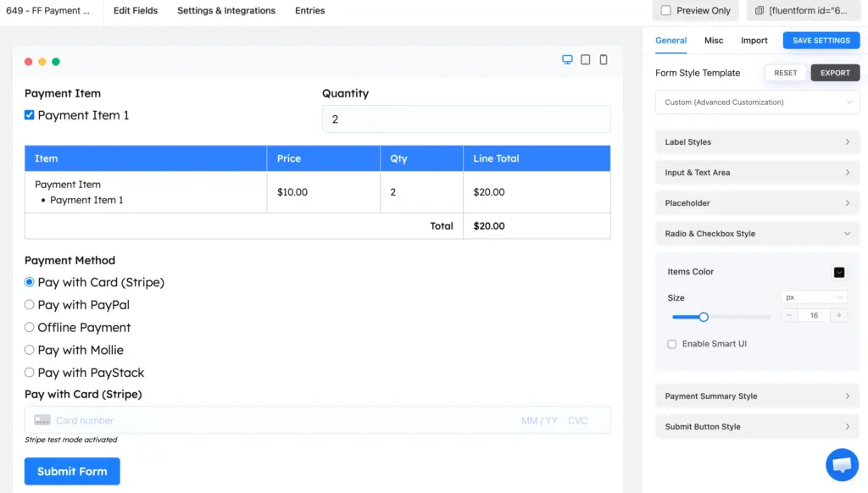Open the Import tab
This screenshot has height=493, width=868.
click(754, 41)
